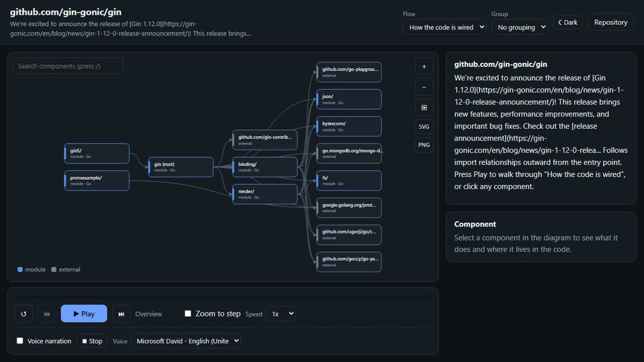This screenshot has height=362, width=644.
Task: Skip to next step icon
Action: 121,314
